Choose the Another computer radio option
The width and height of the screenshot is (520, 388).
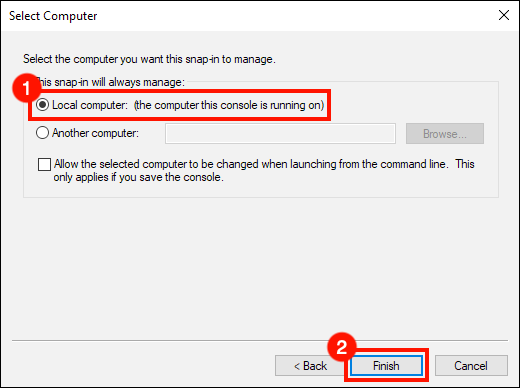pyautogui.click(x=43, y=133)
